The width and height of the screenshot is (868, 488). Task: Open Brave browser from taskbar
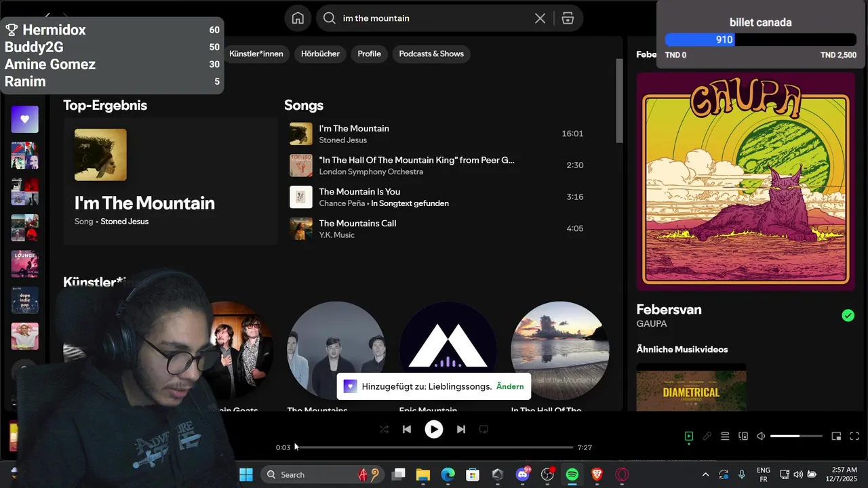pyautogui.click(x=597, y=474)
